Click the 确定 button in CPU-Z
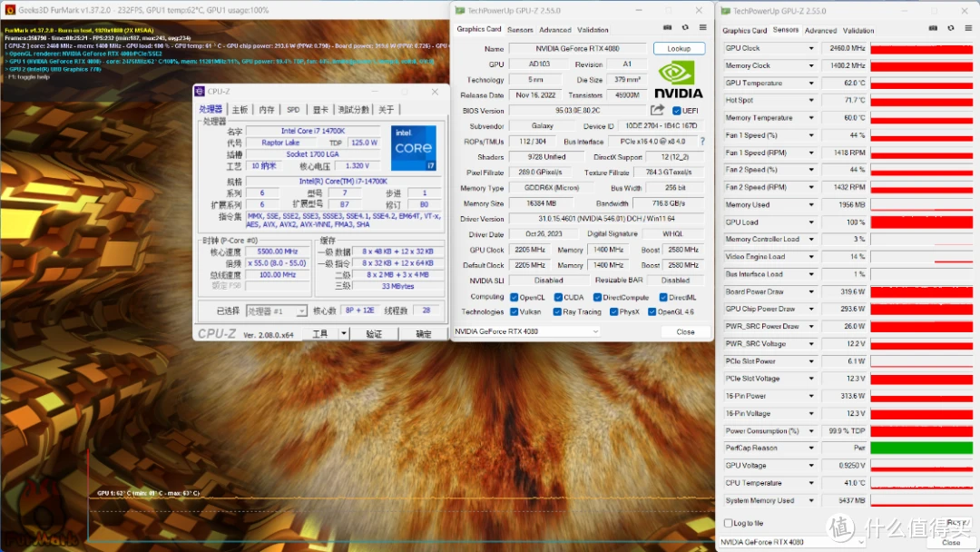Screen dimensions: 980x552 point(424,334)
